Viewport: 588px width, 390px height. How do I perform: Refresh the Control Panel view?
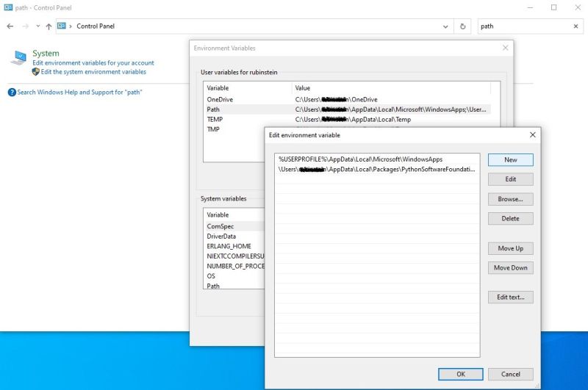(463, 26)
